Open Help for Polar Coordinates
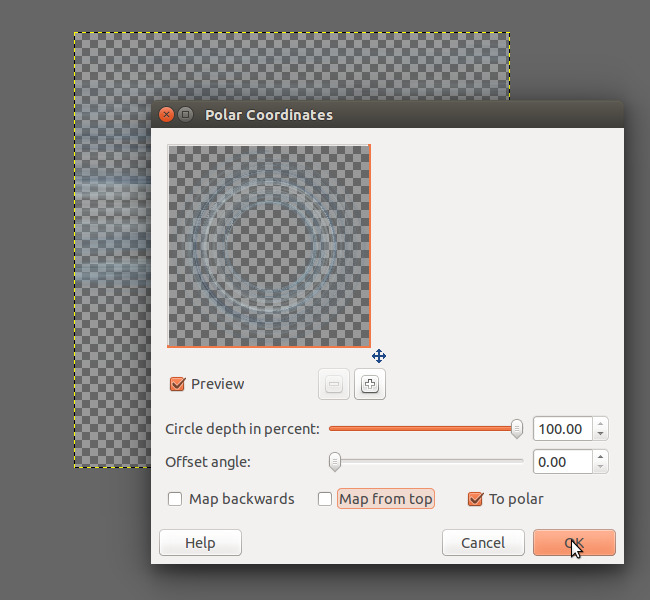 (200, 543)
